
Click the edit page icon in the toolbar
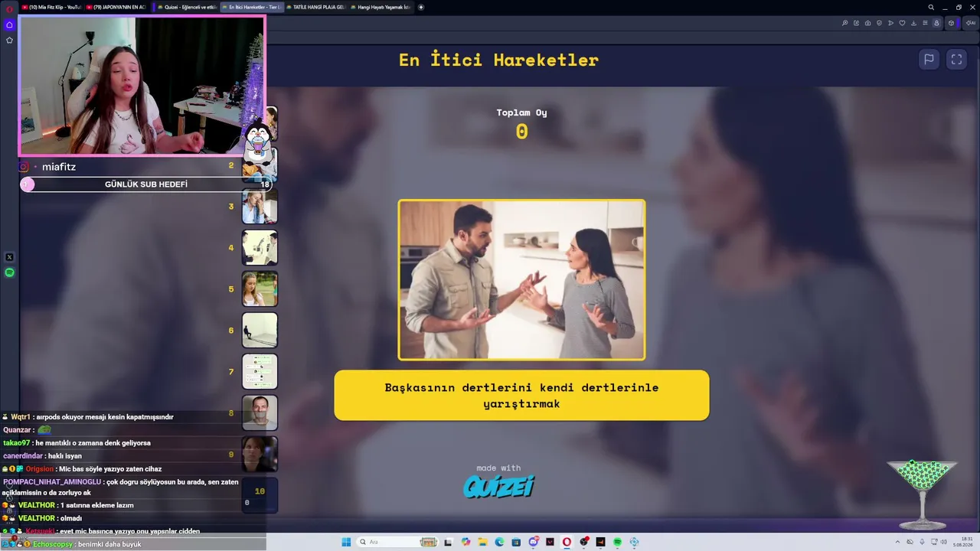click(x=856, y=23)
